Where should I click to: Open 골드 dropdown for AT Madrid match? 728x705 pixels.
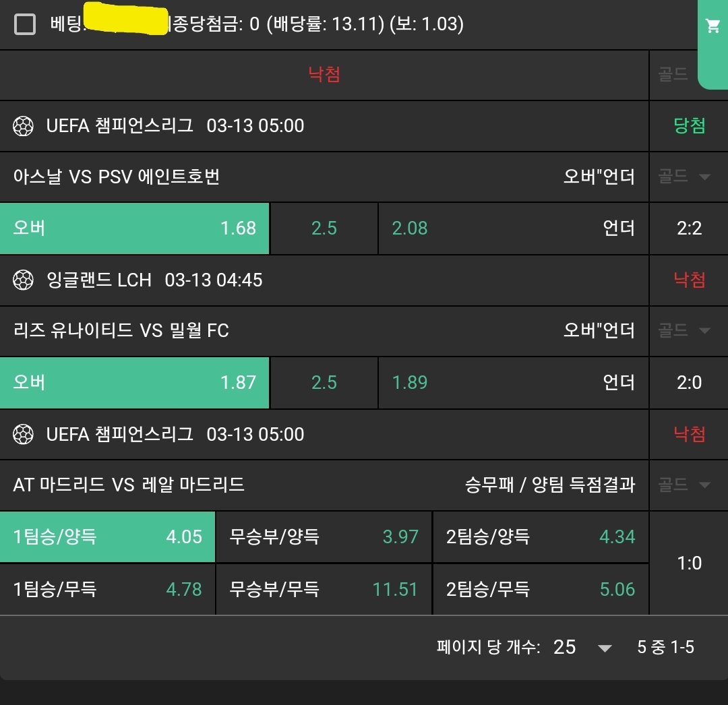[x=684, y=485]
